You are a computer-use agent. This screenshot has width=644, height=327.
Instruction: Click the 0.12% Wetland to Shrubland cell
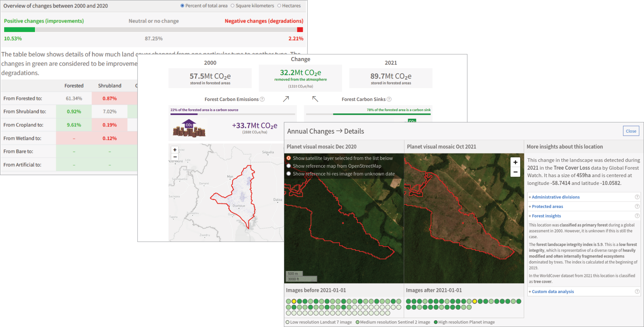coord(110,138)
